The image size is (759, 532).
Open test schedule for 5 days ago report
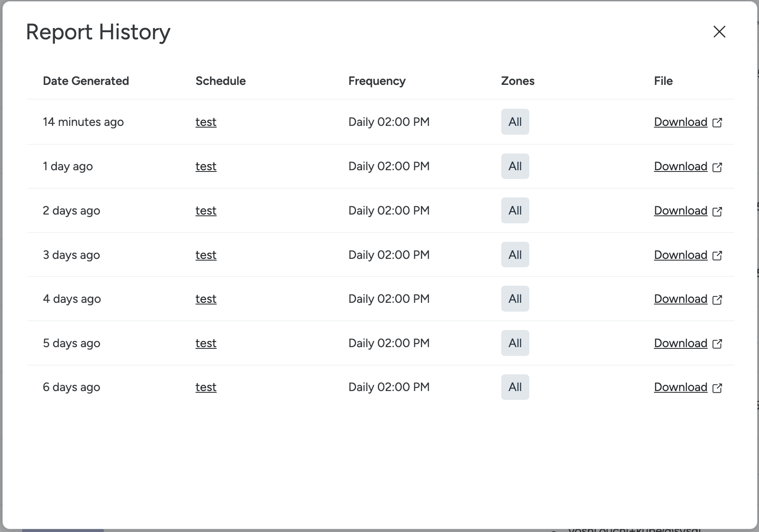tap(206, 343)
